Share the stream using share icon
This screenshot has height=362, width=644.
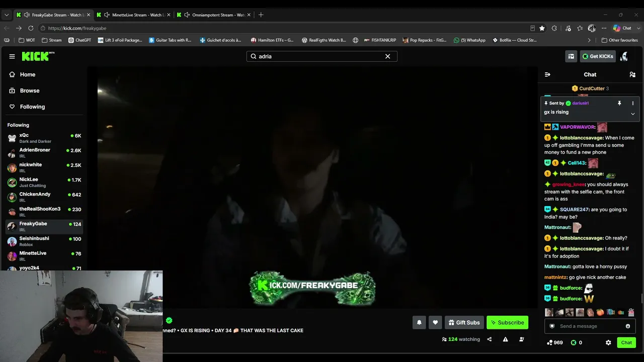(x=489, y=339)
